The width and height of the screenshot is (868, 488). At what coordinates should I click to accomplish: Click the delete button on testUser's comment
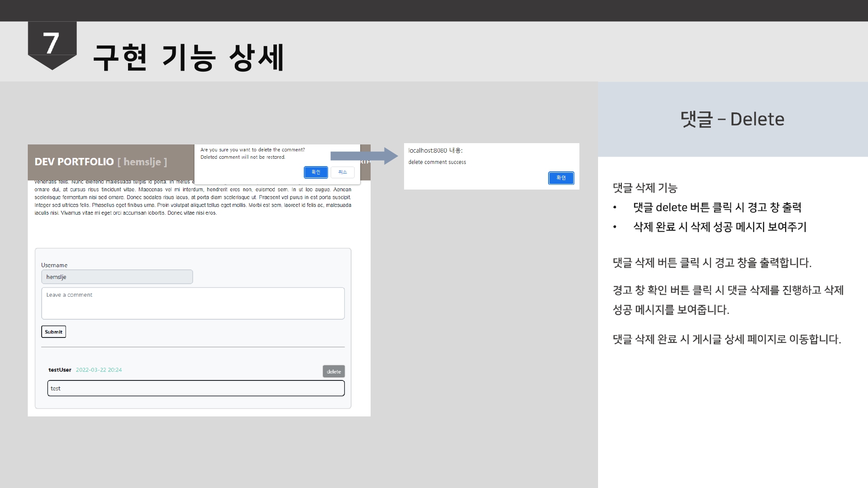pos(333,371)
